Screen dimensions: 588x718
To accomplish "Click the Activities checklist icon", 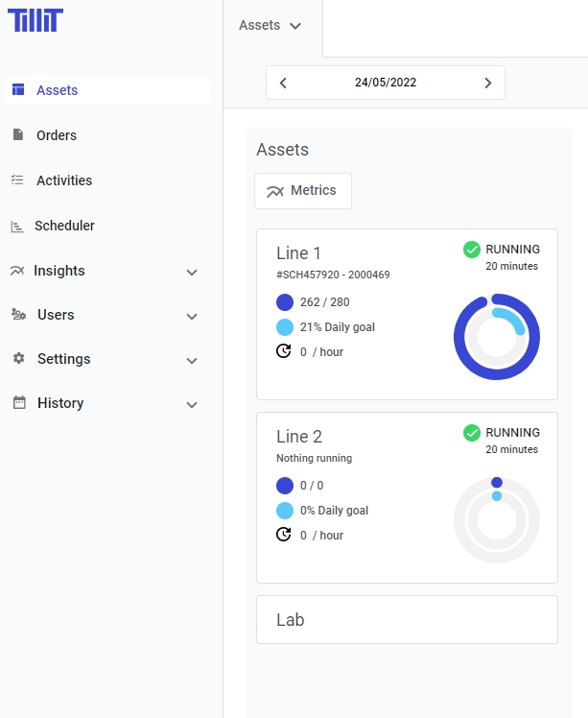I will click(x=17, y=180).
